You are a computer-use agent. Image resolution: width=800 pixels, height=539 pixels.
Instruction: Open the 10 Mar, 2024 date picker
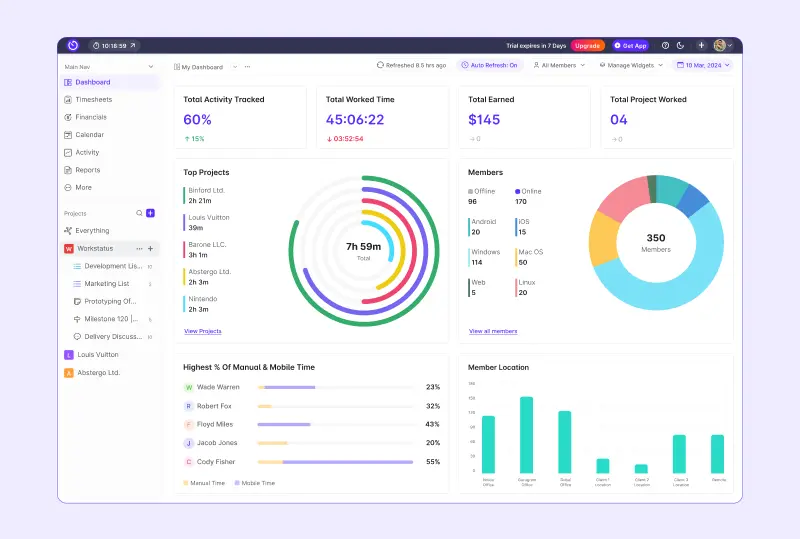coord(704,65)
